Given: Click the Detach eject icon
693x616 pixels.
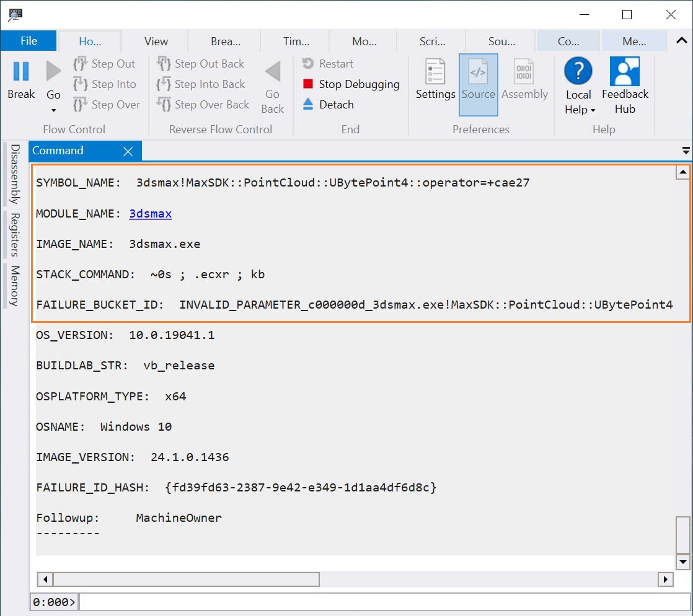Looking at the screenshot, I should (308, 104).
